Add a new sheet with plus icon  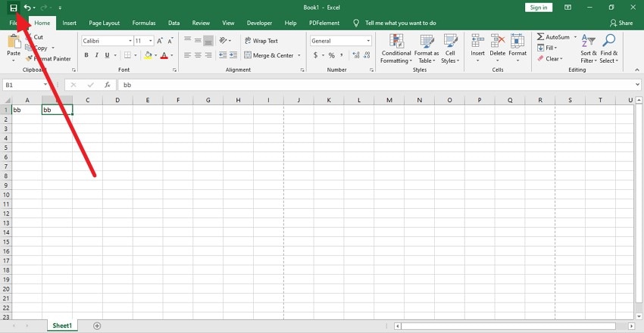[97, 326]
